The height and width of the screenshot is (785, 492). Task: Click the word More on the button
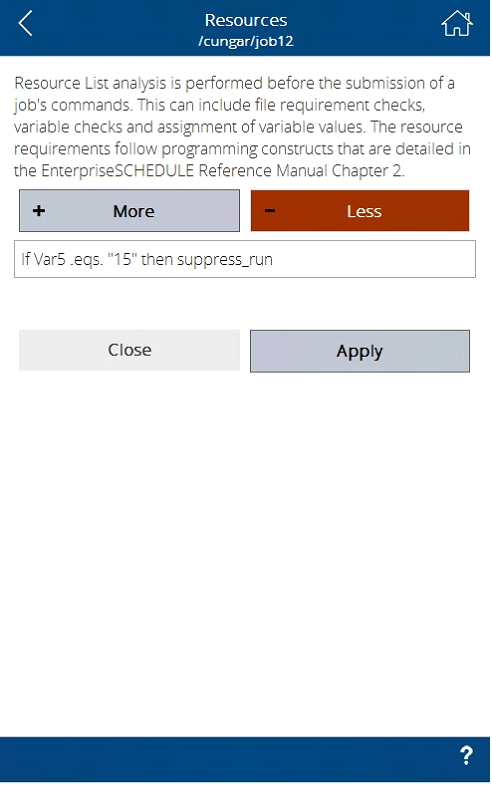[x=134, y=211]
